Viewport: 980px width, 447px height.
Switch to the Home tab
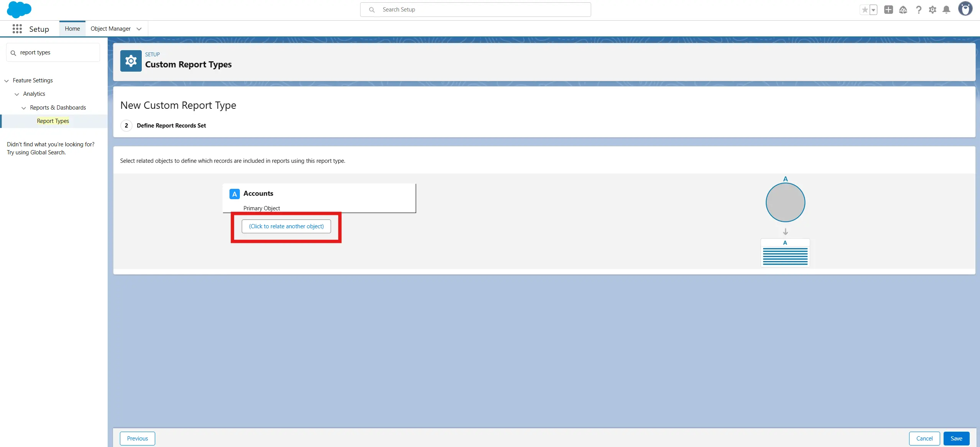72,29
